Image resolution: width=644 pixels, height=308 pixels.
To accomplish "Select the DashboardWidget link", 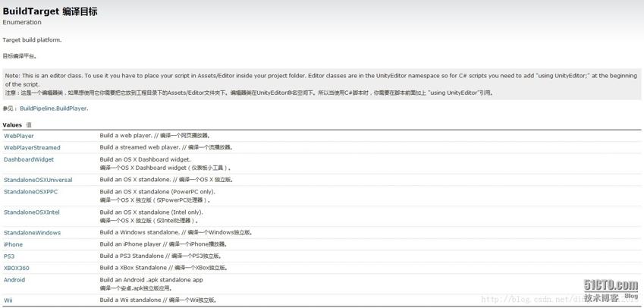I will pos(29,159).
